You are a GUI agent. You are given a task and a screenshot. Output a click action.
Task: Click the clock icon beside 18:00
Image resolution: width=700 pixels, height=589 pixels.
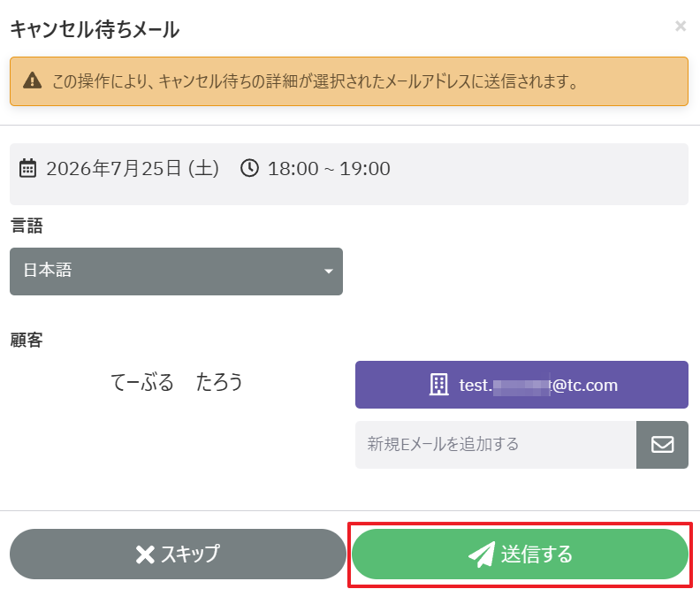pos(249,168)
